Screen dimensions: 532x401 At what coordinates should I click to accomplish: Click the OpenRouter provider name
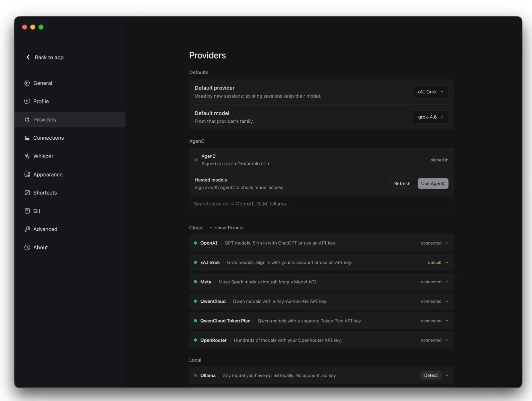click(x=213, y=340)
